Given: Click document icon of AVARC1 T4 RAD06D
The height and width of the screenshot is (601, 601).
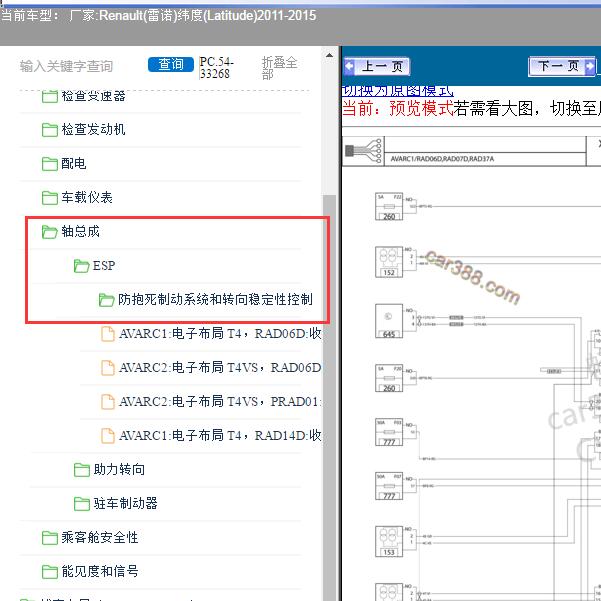Looking at the screenshot, I should (x=108, y=333).
